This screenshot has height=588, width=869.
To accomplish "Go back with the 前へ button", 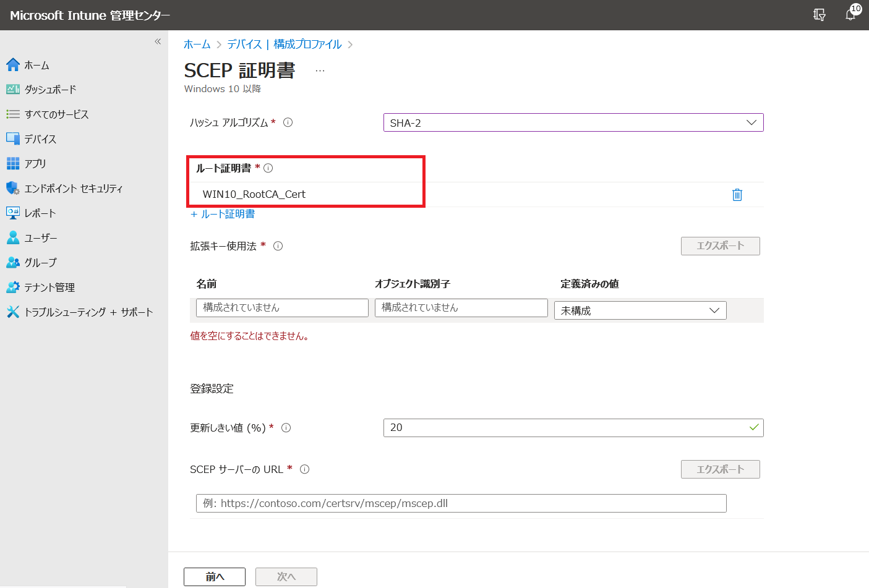I will pyautogui.click(x=215, y=577).
